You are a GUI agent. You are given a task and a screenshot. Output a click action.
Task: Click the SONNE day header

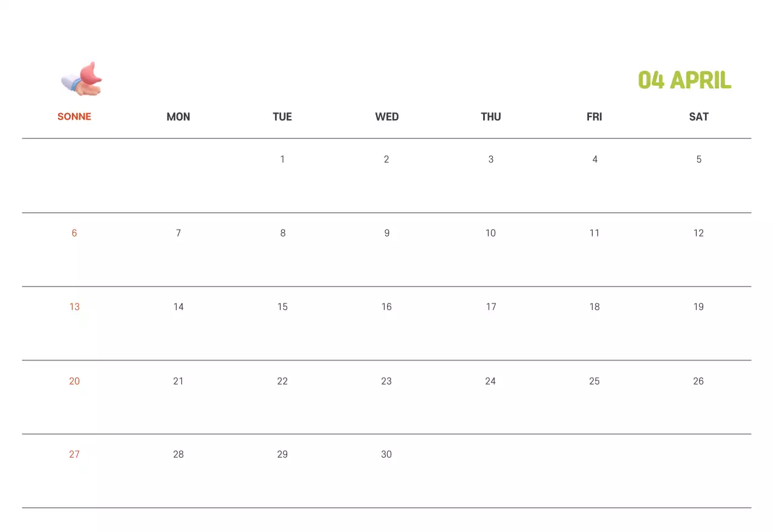click(74, 117)
